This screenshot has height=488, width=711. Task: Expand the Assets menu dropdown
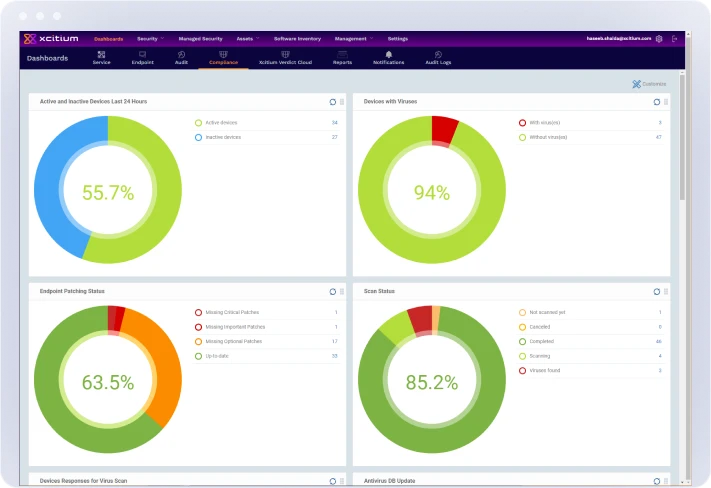(247, 38)
